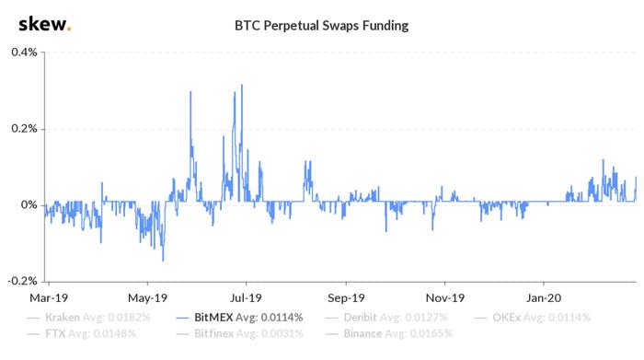Click the Sep-19 axis label

tap(346, 298)
